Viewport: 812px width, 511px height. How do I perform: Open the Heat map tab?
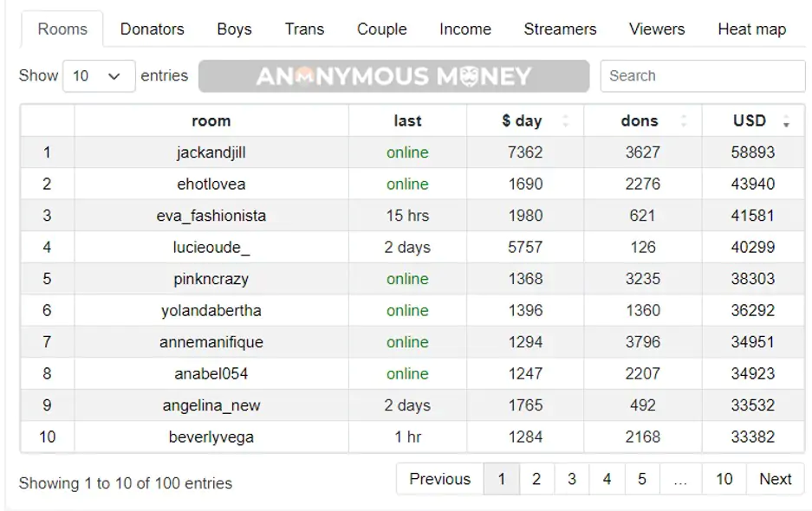click(752, 29)
